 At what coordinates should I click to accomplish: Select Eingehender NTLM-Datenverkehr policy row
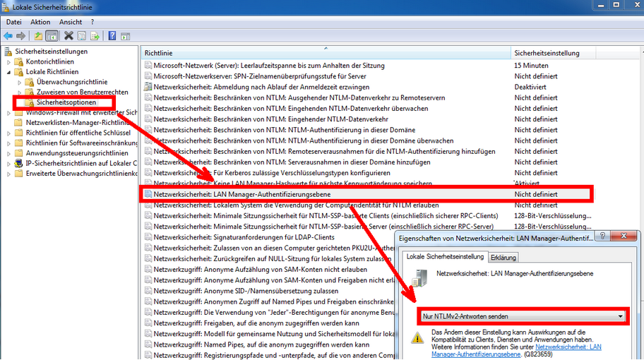270,119
